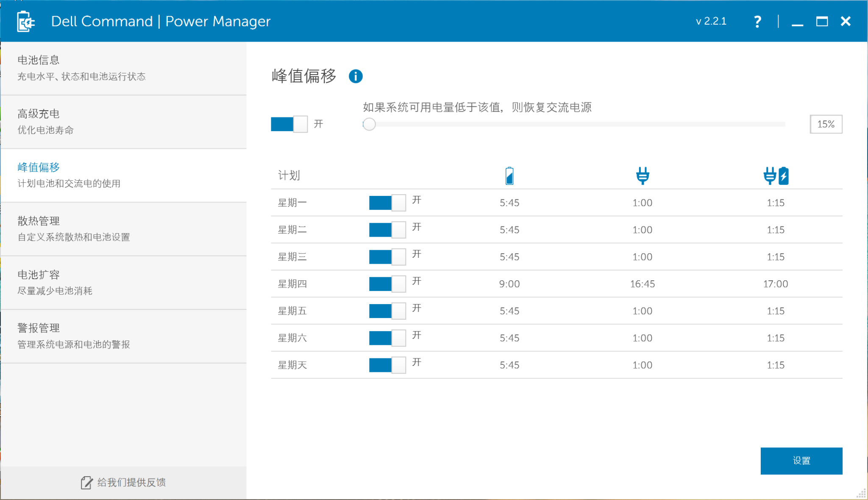Disable the 星期一 schedule toggle
The height and width of the screenshot is (500, 868).
pos(387,202)
